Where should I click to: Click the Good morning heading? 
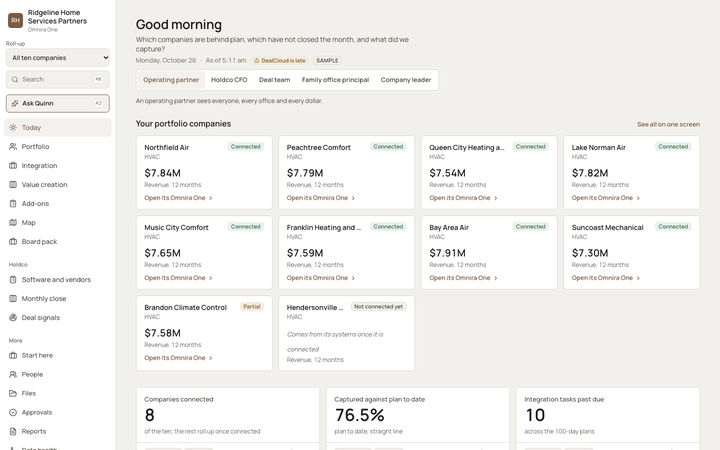[x=179, y=24]
